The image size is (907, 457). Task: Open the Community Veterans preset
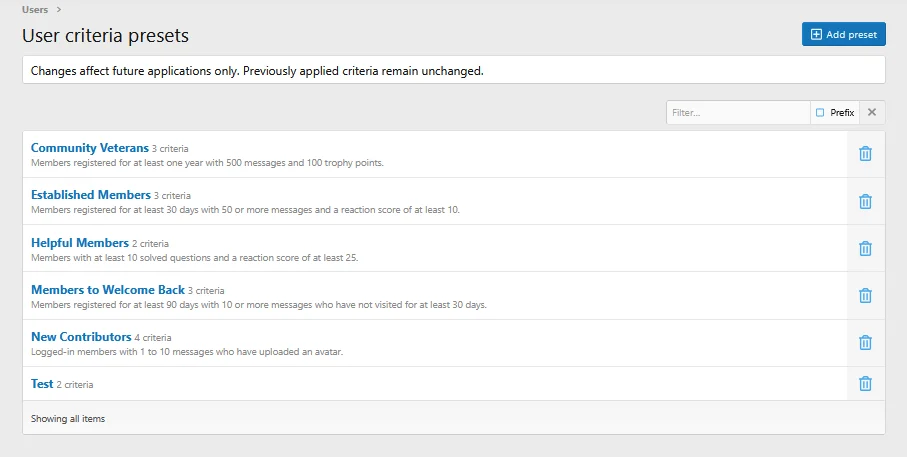point(90,148)
